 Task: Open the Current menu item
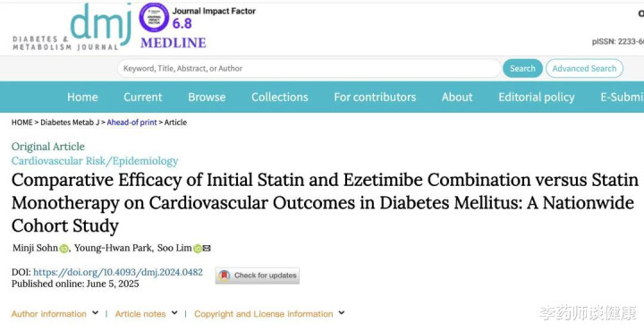(x=143, y=97)
